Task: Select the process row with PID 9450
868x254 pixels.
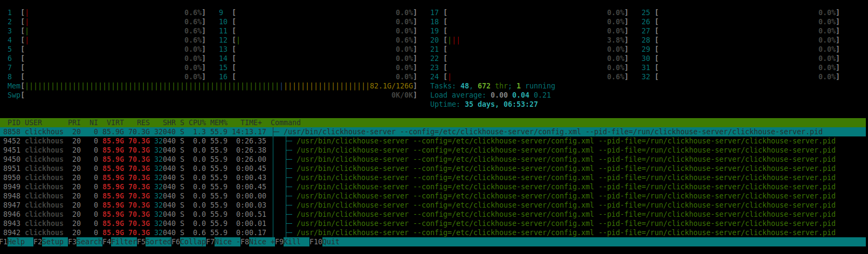Action: coord(433,159)
